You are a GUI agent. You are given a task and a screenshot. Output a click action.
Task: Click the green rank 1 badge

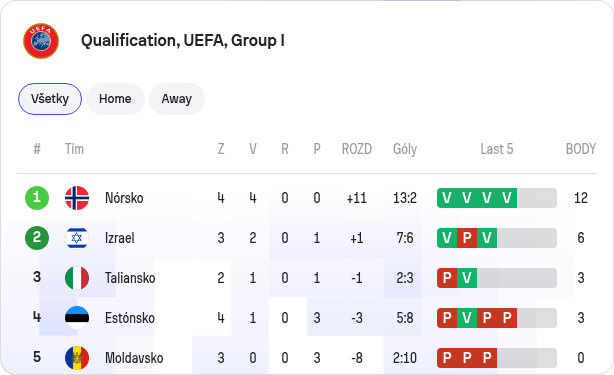click(x=37, y=198)
